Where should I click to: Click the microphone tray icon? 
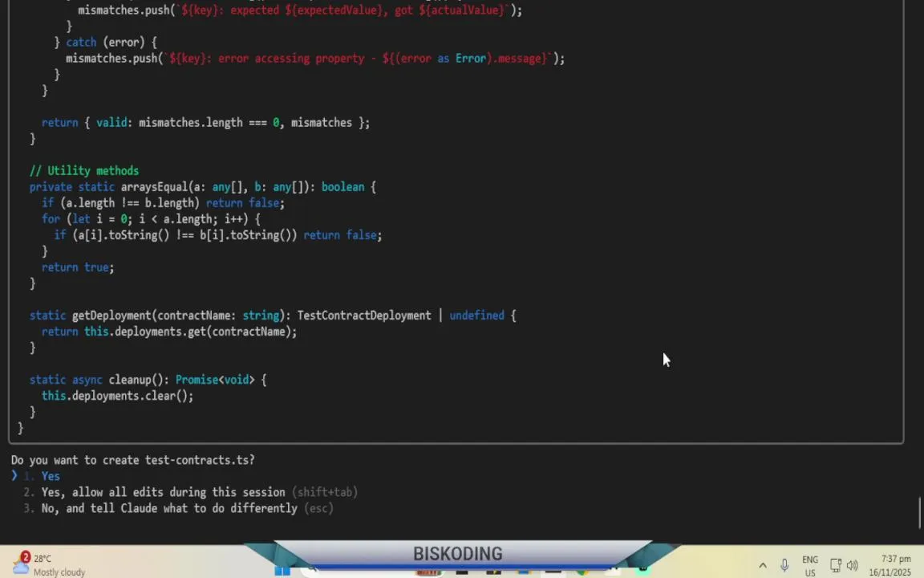pyautogui.click(x=784, y=565)
